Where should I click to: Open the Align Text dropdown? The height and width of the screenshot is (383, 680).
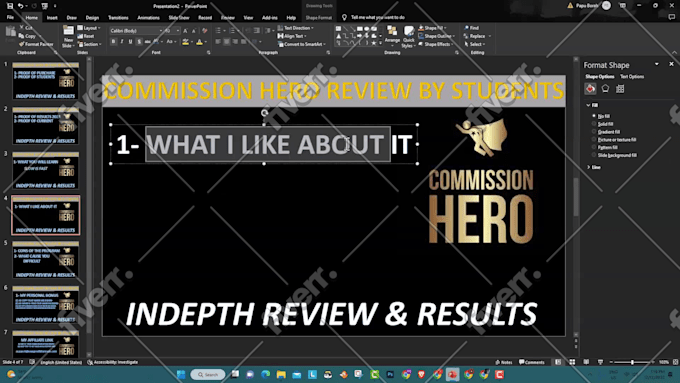point(292,36)
